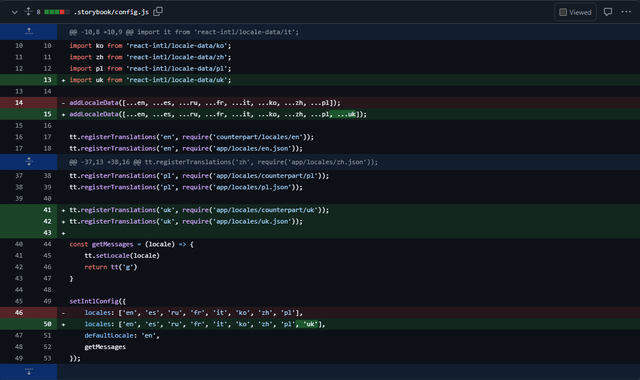The image size is (640, 380).
Task: Click the highlighted ...uk addition in addLocaleData
Action: coord(343,114)
